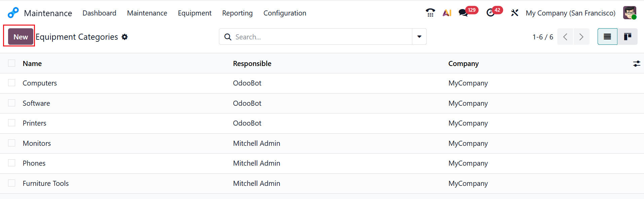Select the Monitors row checkbox
Screen dimensions: 644x199
click(x=12, y=143)
